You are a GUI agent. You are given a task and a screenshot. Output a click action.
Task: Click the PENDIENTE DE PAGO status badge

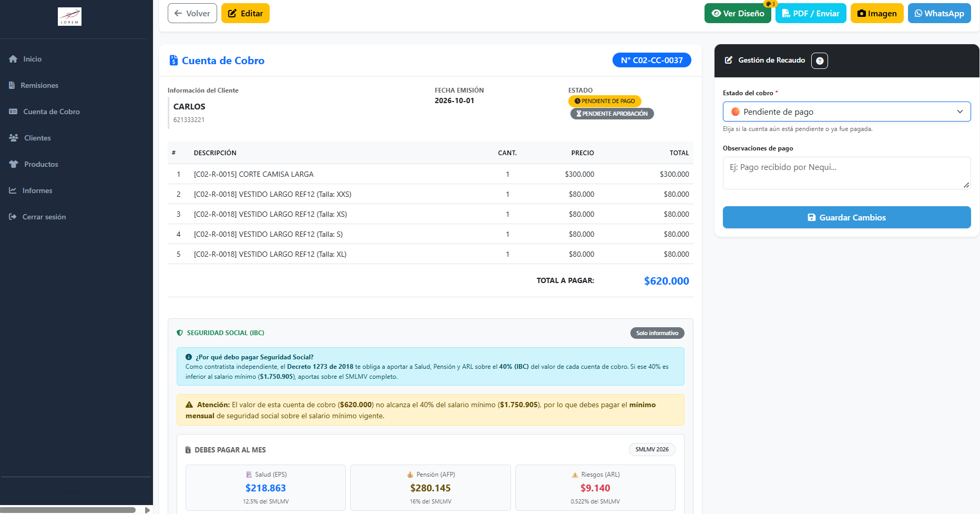[x=605, y=101]
